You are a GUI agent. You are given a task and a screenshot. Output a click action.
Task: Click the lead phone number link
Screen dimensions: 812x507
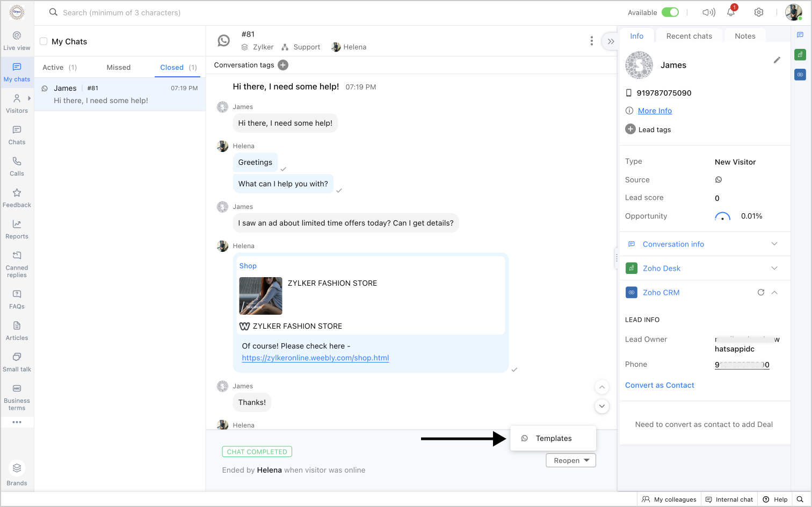(742, 365)
